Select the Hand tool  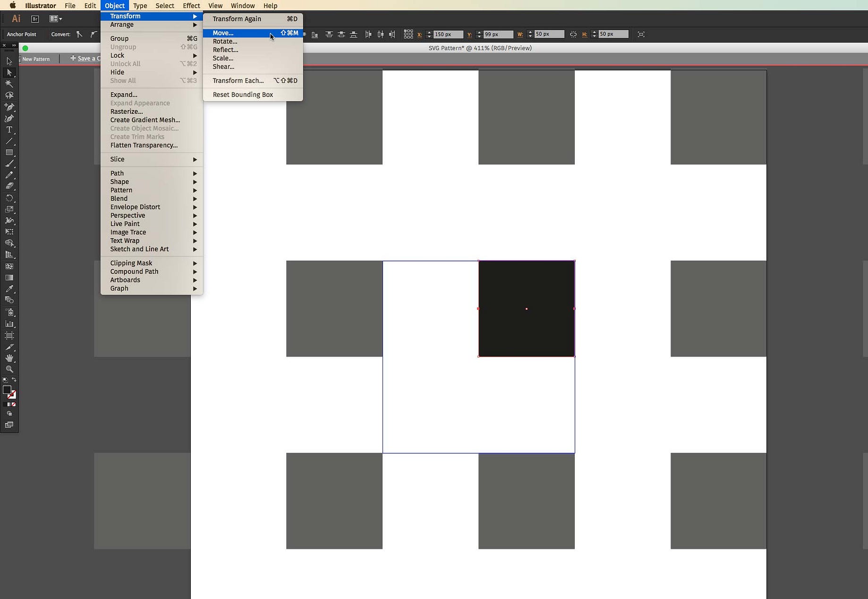(9, 358)
